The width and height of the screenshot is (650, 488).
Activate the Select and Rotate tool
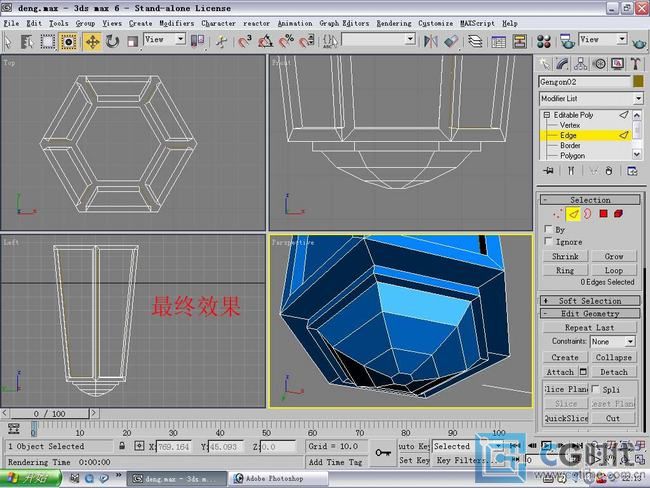click(112, 42)
